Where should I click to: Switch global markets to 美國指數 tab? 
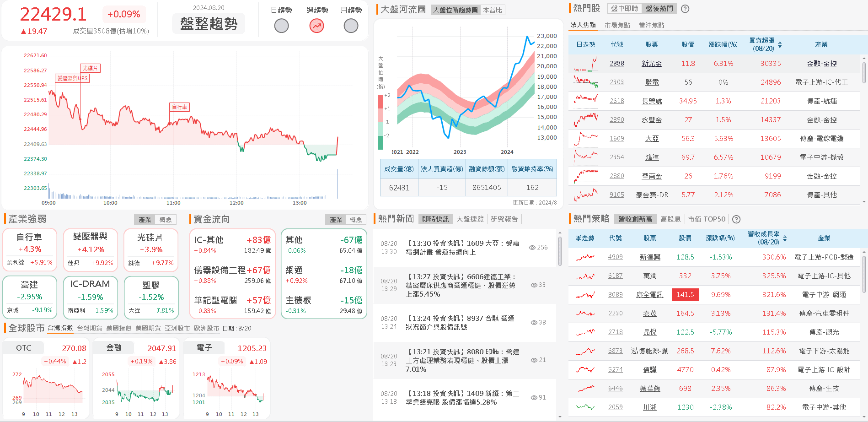tap(118, 328)
